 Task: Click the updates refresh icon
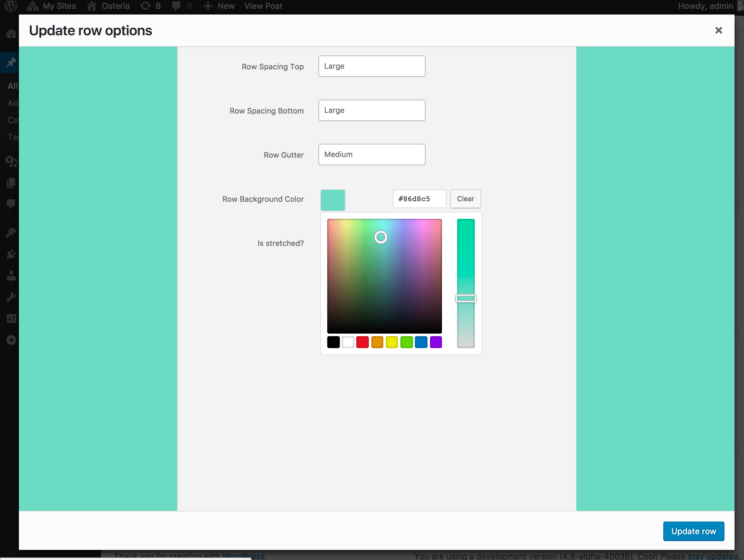pos(146,6)
